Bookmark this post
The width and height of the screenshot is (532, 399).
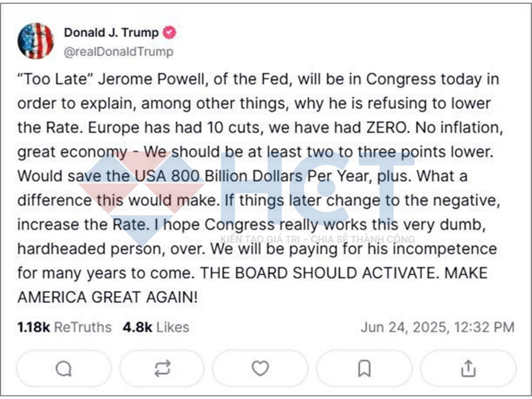tap(364, 368)
